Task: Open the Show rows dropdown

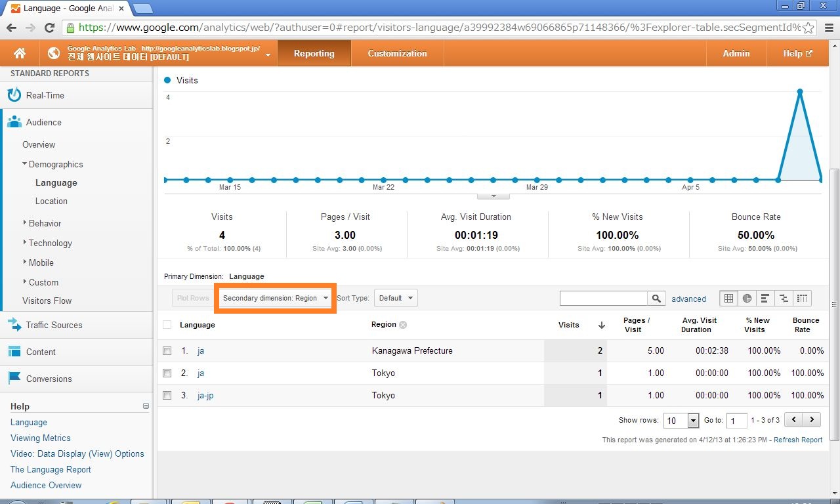Action: [681, 420]
